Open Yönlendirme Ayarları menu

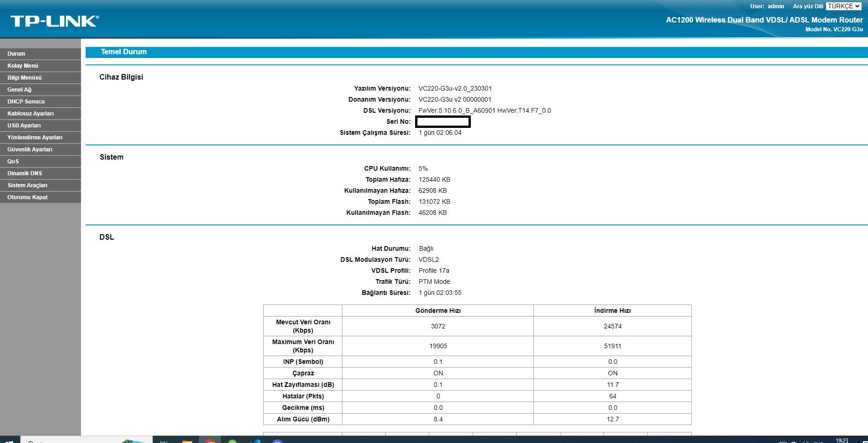point(41,138)
